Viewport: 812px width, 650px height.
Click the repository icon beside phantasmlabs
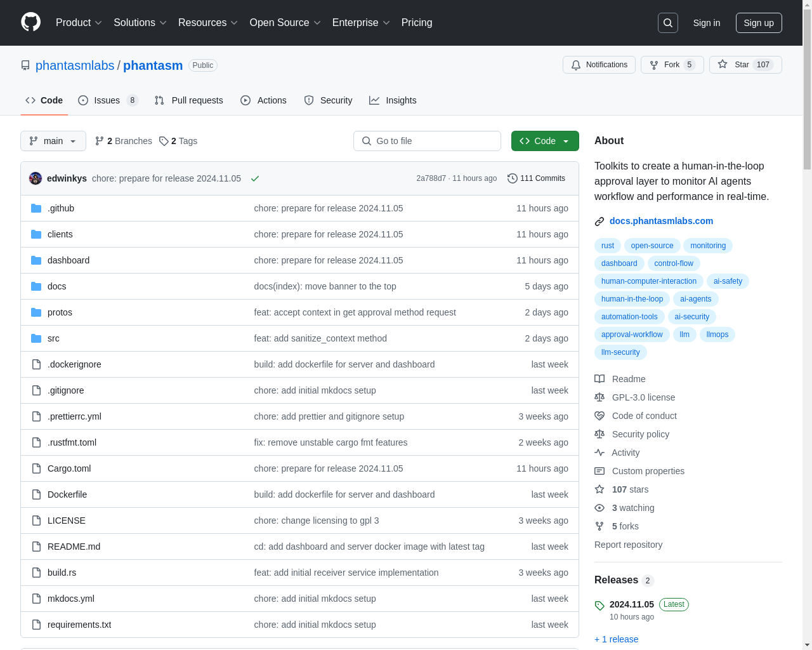point(25,65)
